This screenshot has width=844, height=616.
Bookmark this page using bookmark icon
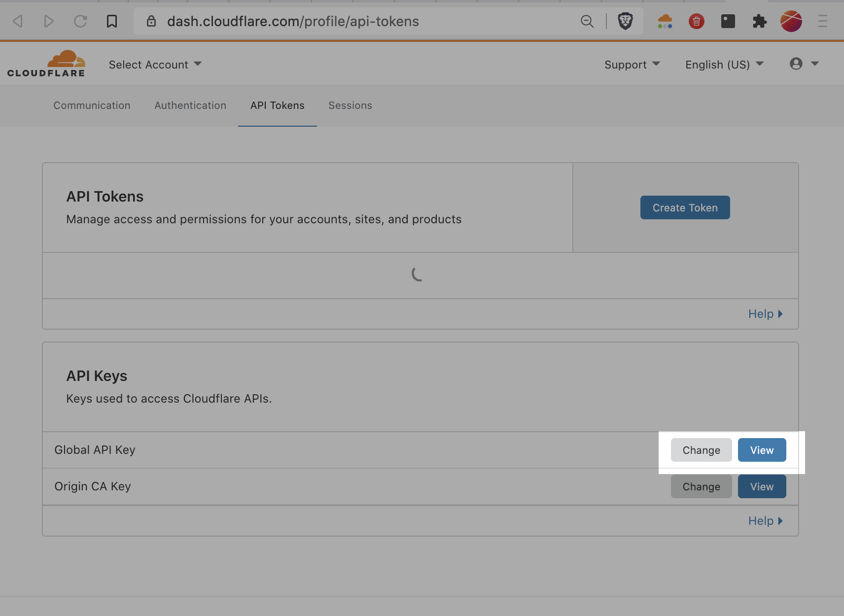(112, 21)
